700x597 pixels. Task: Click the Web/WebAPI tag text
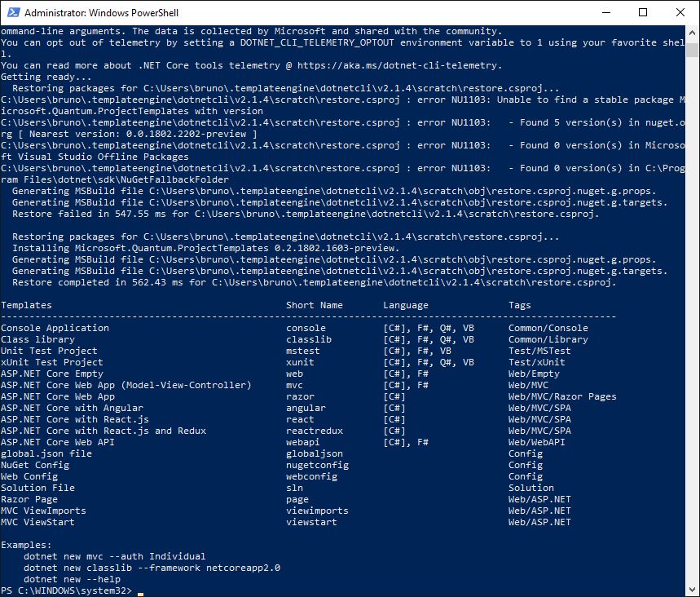pos(539,442)
